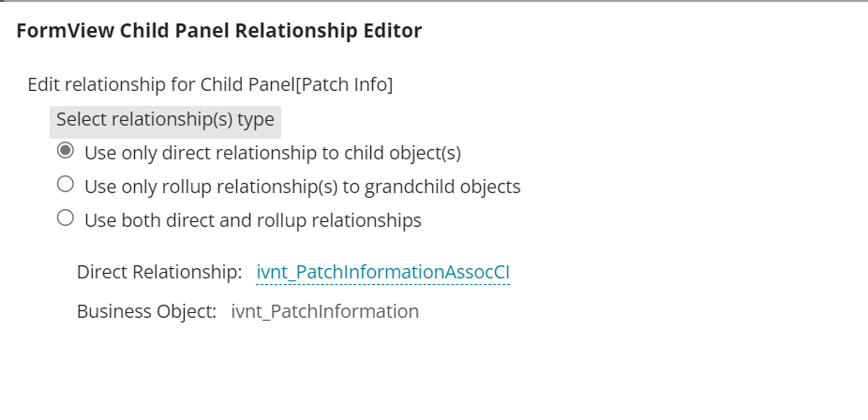Click the 'Direct Relationship:' field label
Screen dimensions: 868x420
pos(159,272)
